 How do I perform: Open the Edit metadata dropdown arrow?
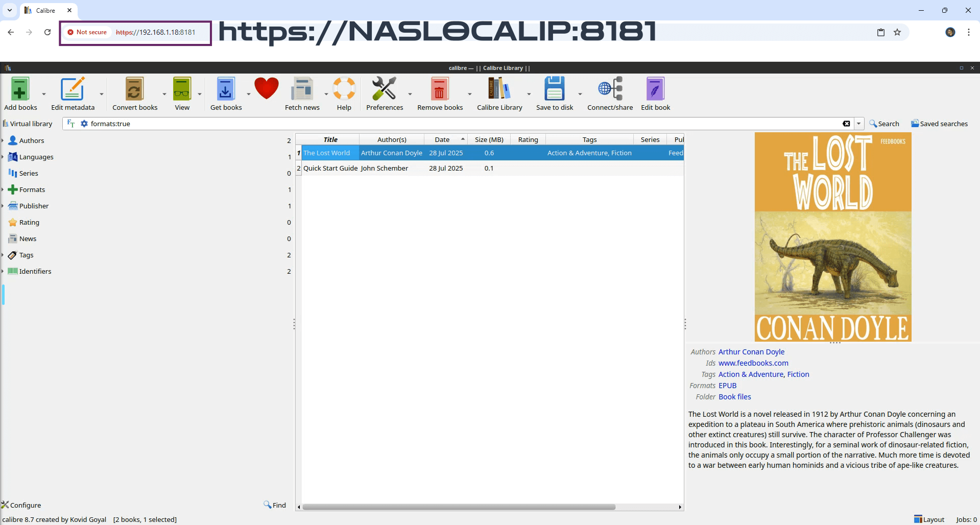click(102, 94)
